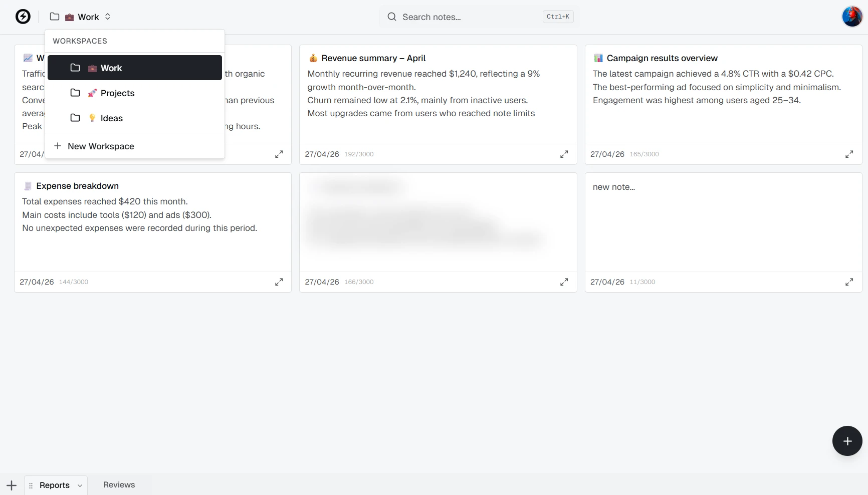Screen dimensions: 868x495
Task: Click the date on Expense breakdown note
Action: tap(37, 282)
